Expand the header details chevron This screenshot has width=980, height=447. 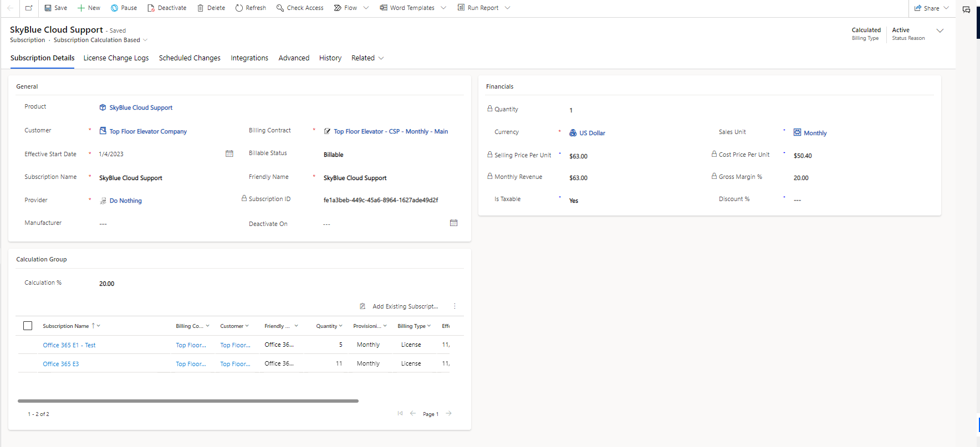tap(940, 30)
